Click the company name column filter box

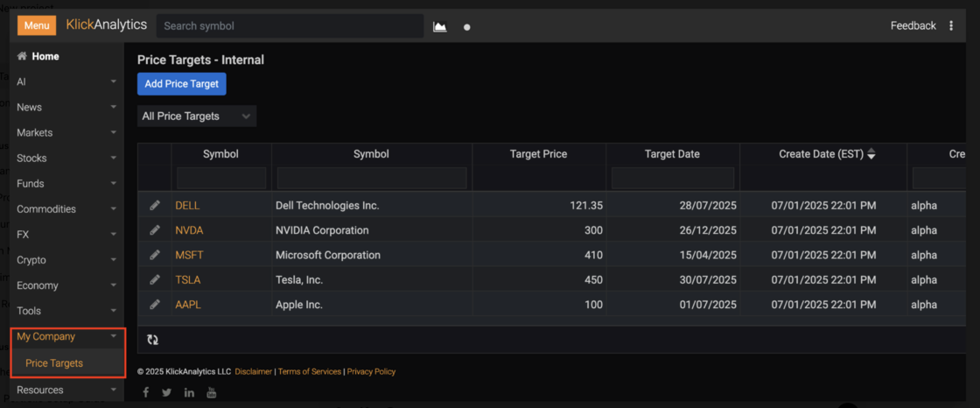click(372, 179)
